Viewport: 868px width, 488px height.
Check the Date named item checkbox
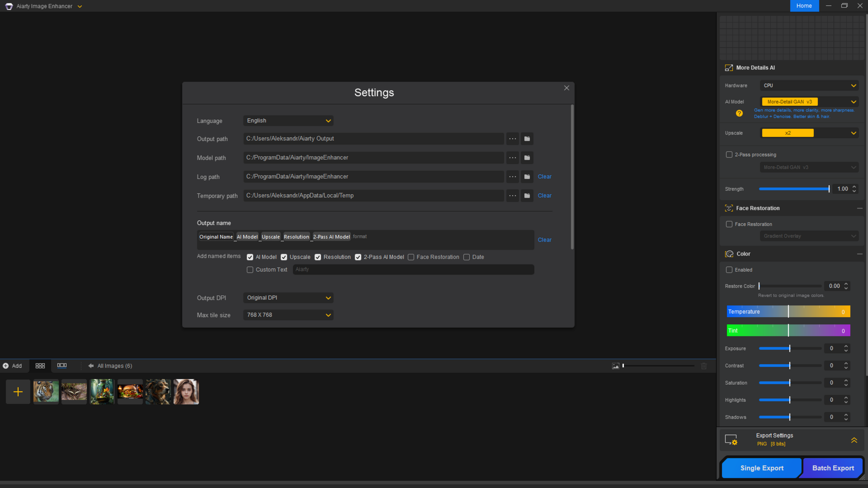point(466,257)
